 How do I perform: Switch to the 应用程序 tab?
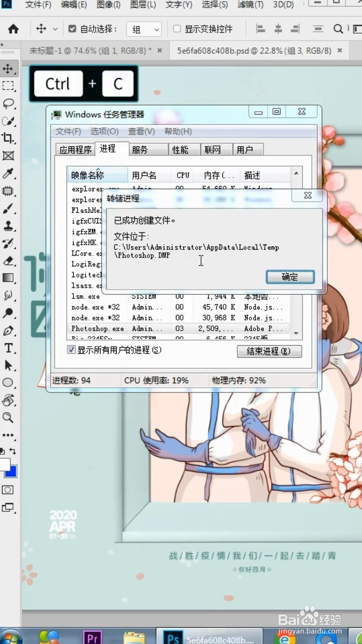pyautogui.click(x=75, y=149)
